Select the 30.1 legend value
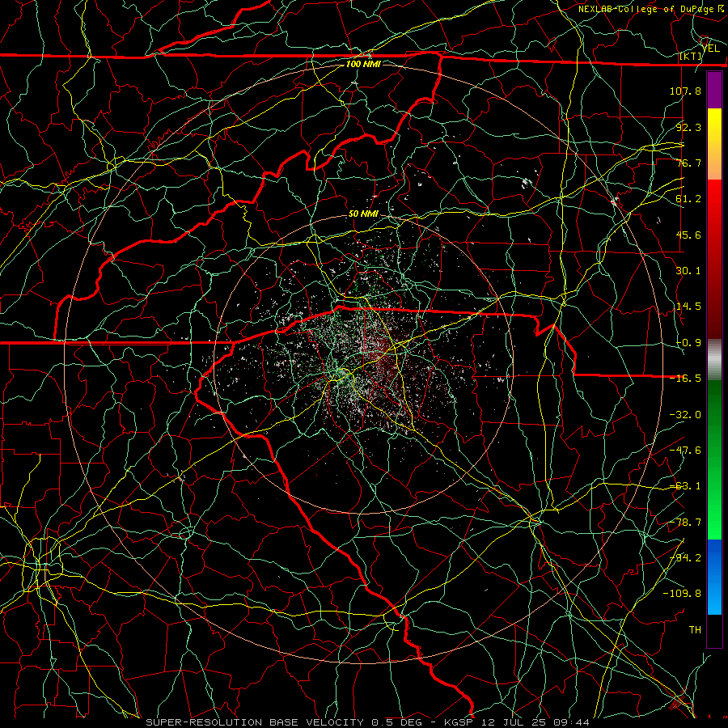The height and width of the screenshot is (728, 728). coord(688,271)
